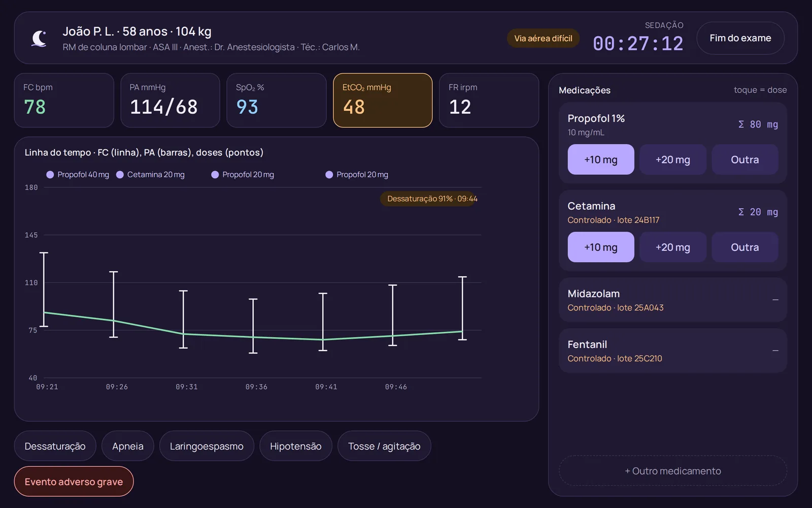Image resolution: width=812 pixels, height=508 pixels.
Task: Click the Medicações panel title
Action: coord(585,90)
